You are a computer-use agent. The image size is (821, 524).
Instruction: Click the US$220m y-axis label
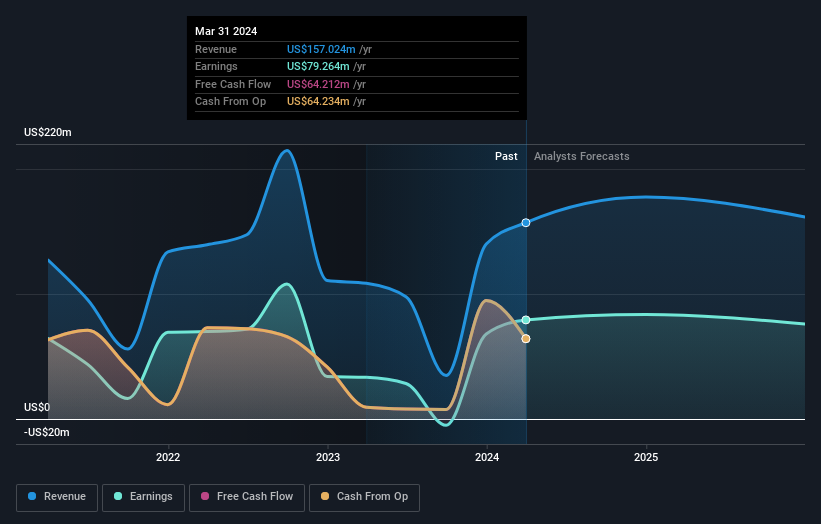48,132
